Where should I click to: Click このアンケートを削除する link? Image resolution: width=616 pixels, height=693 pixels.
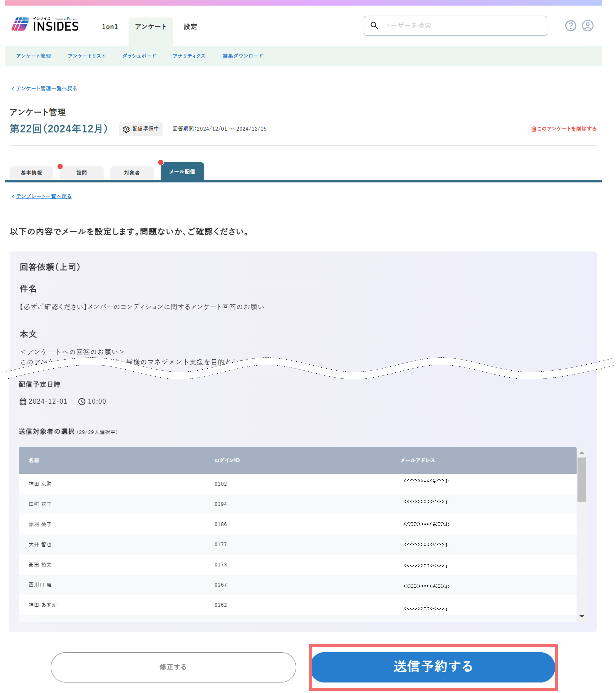click(x=564, y=129)
